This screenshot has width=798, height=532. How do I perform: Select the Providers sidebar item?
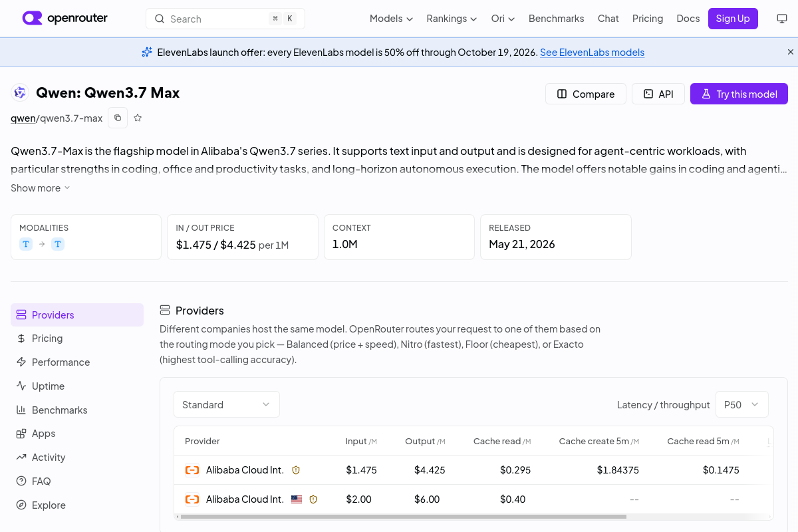click(x=77, y=315)
